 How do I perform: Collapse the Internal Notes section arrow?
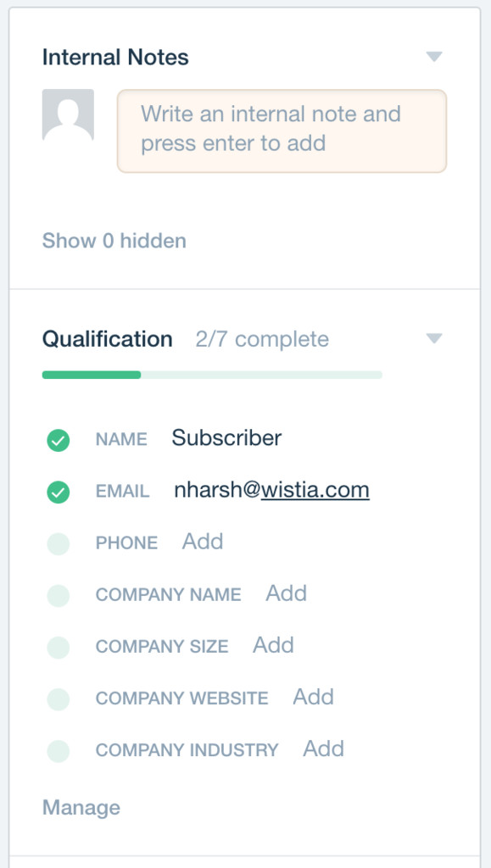[x=434, y=57]
